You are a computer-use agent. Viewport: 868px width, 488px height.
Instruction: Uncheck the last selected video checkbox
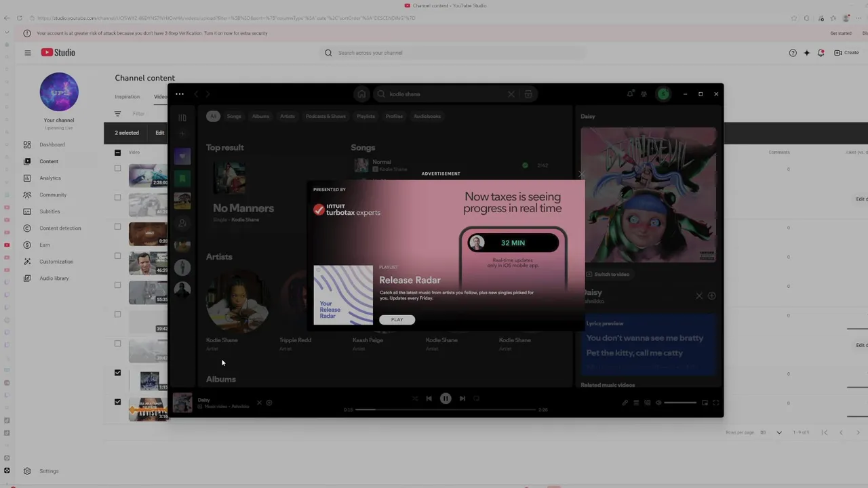(x=118, y=402)
